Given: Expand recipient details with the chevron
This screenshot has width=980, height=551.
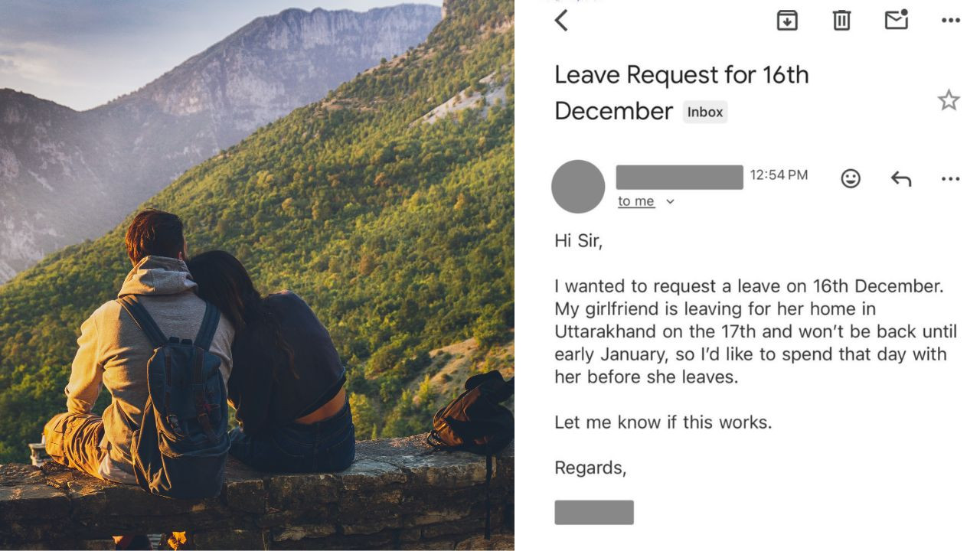Looking at the screenshot, I should tap(670, 201).
